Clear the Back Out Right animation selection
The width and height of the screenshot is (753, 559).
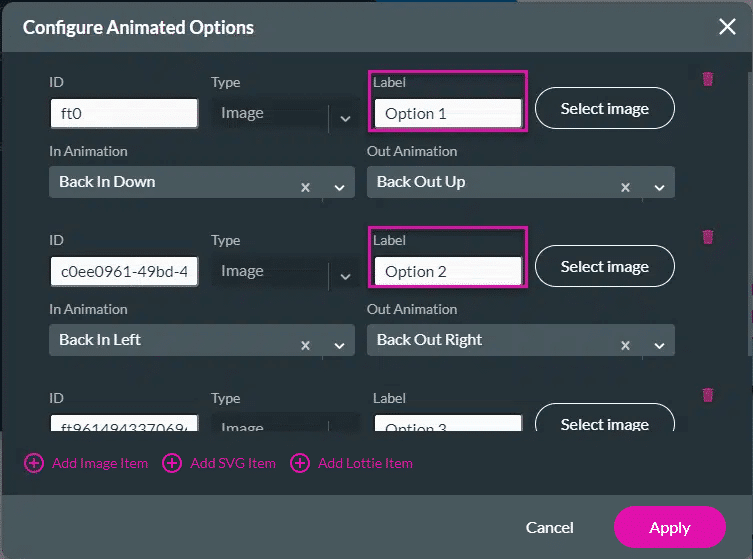tap(626, 345)
